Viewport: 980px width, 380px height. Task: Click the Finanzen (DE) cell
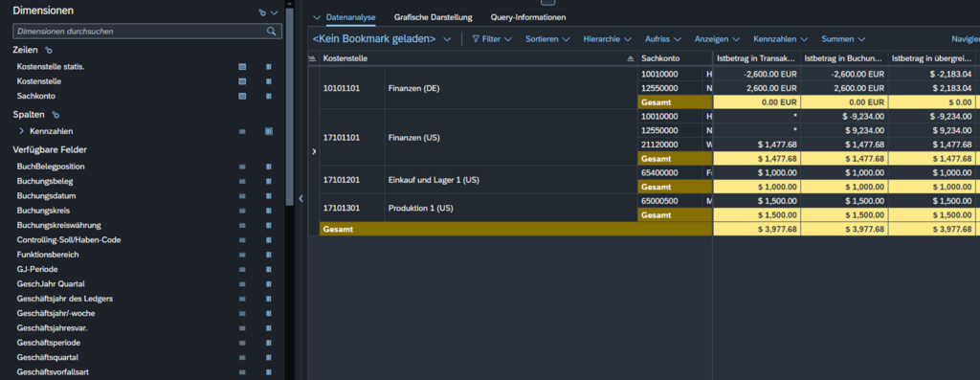pos(511,88)
